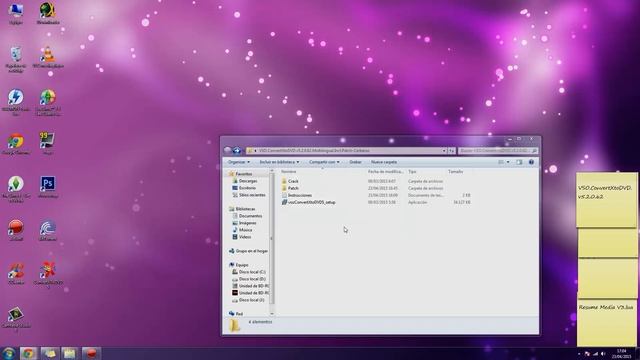Open the Organizar menu
The height and width of the screenshot is (360, 640).
pyautogui.click(x=239, y=162)
